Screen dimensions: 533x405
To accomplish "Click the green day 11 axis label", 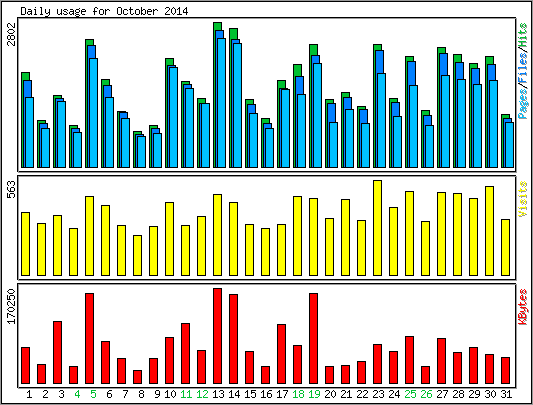I will (186, 394).
